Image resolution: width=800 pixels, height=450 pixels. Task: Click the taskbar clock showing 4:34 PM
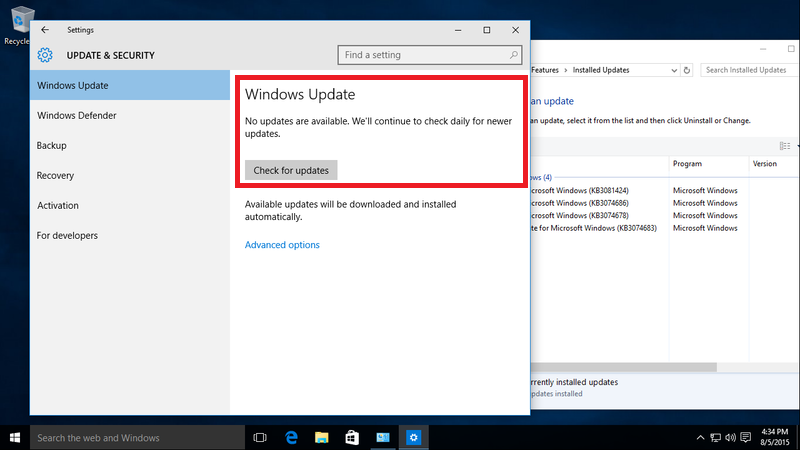(774, 438)
